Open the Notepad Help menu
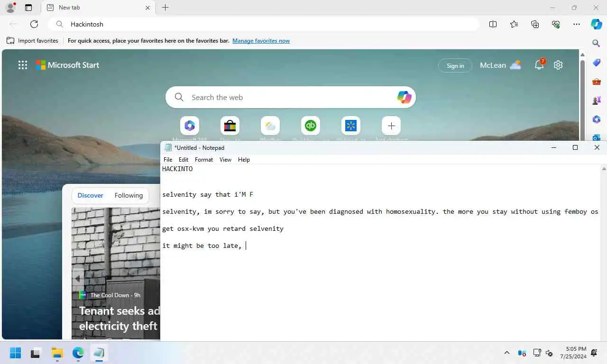607x364 pixels. point(244,160)
